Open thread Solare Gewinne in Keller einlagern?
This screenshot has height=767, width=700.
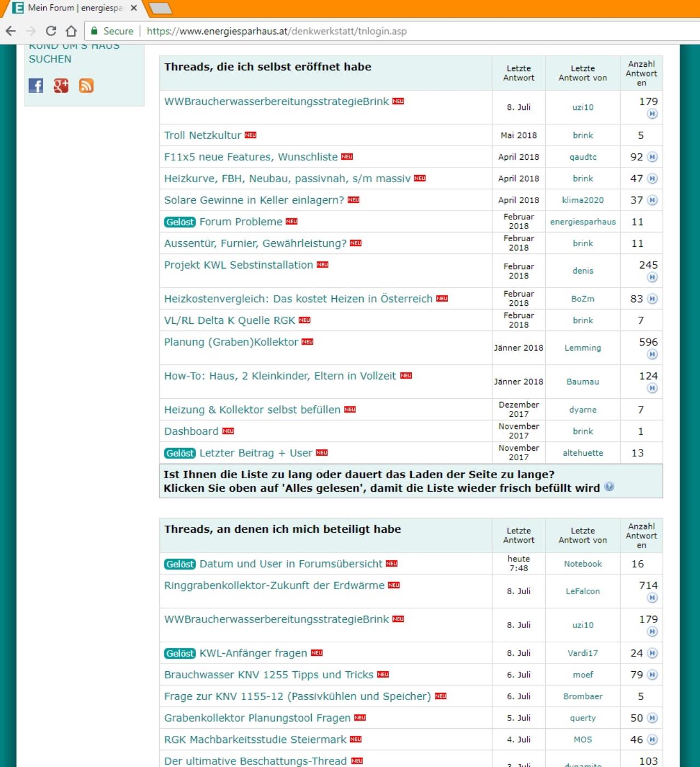[254, 200]
